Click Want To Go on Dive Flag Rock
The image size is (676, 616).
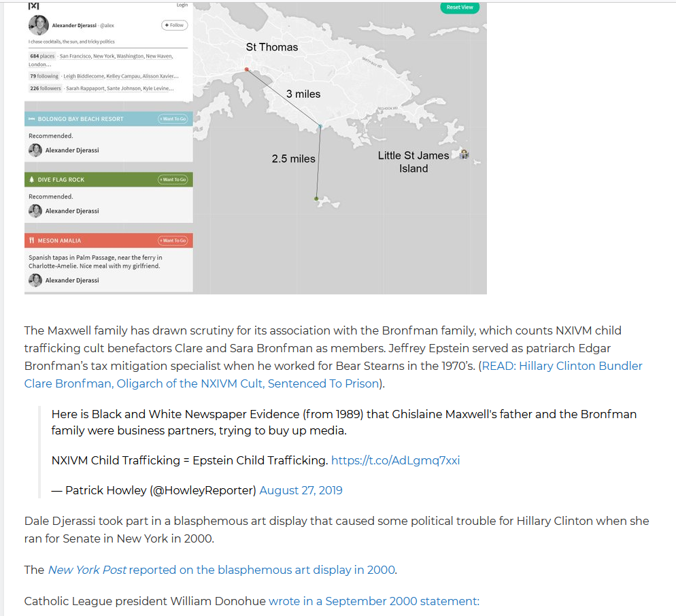(x=173, y=179)
